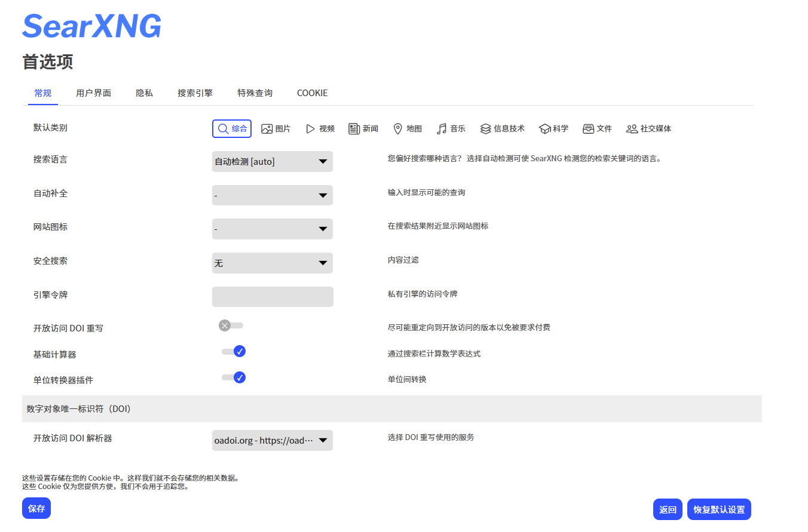Click inside the 引擎令牌 input field
The image size is (808, 532).
pyautogui.click(x=272, y=296)
